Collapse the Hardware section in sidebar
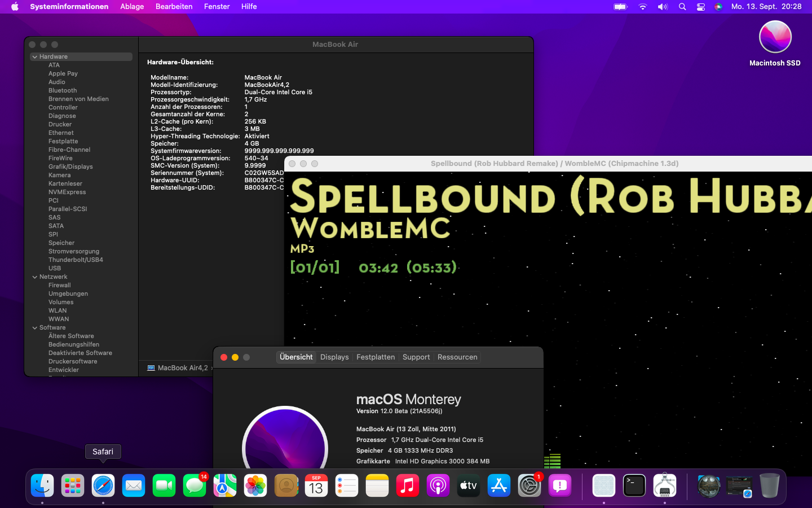Image resolution: width=812 pixels, height=508 pixels. click(x=35, y=57)
